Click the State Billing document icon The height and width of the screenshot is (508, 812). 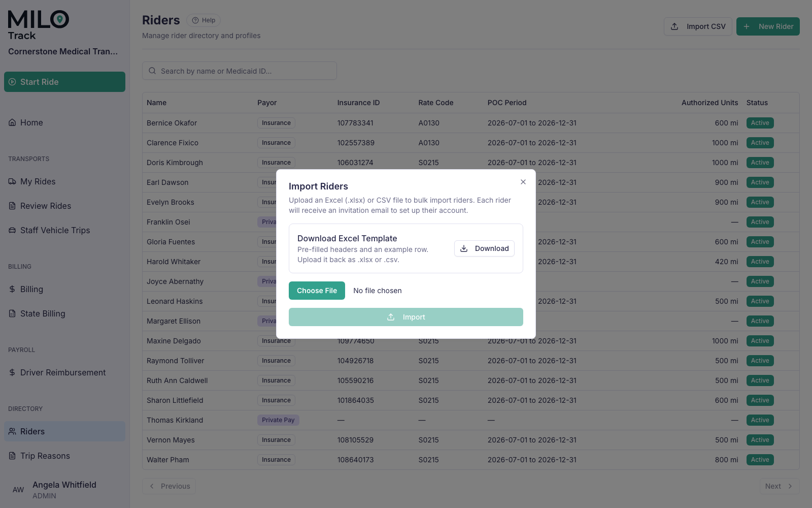[x=12, y=313]
